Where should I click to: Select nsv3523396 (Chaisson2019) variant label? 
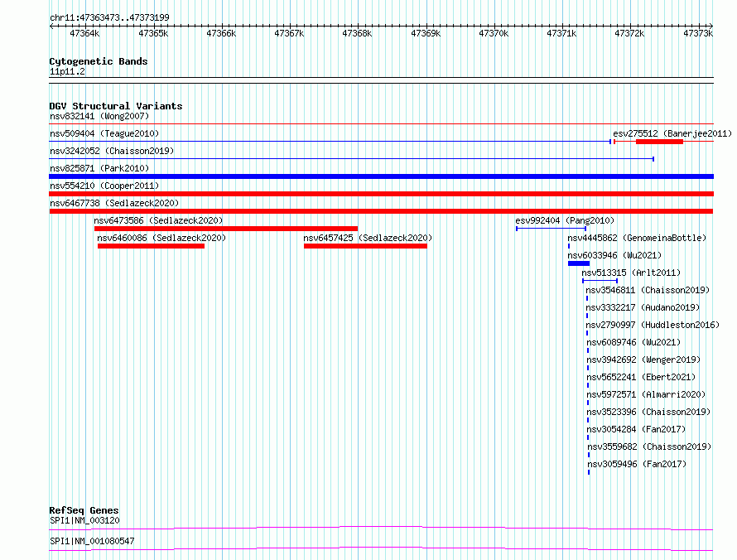(x=648, y=412)
